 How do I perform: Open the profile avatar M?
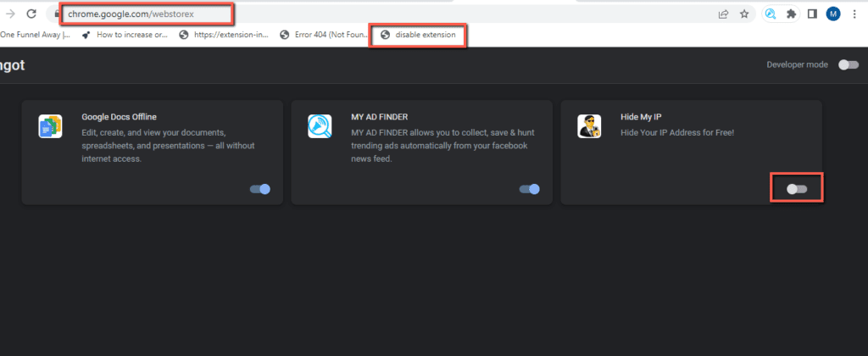833,14
